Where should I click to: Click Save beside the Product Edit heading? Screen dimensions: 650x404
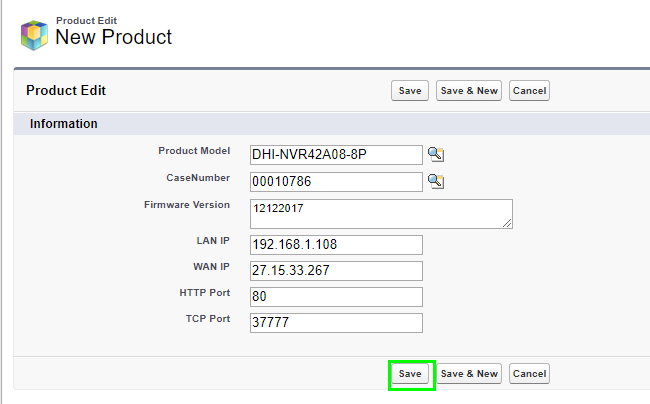coord(410,91)
